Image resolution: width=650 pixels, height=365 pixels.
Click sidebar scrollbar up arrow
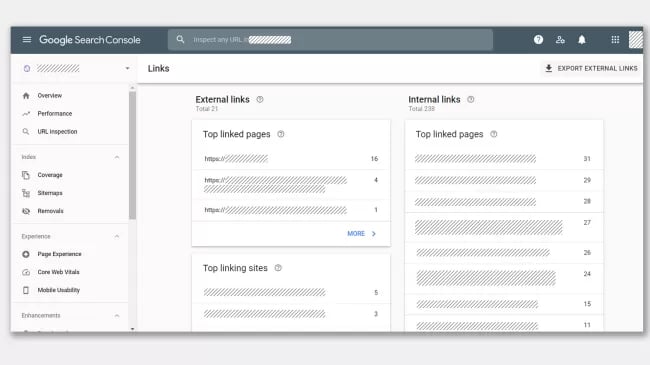tap(132, 88)
